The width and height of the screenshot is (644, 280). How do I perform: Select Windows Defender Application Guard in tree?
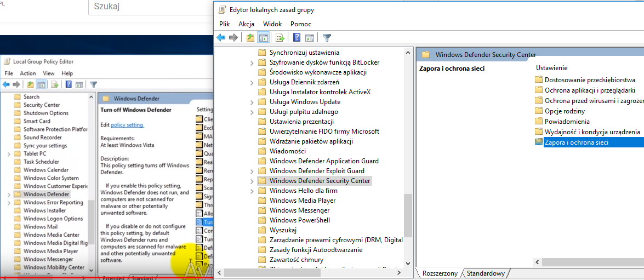(324, 161)
